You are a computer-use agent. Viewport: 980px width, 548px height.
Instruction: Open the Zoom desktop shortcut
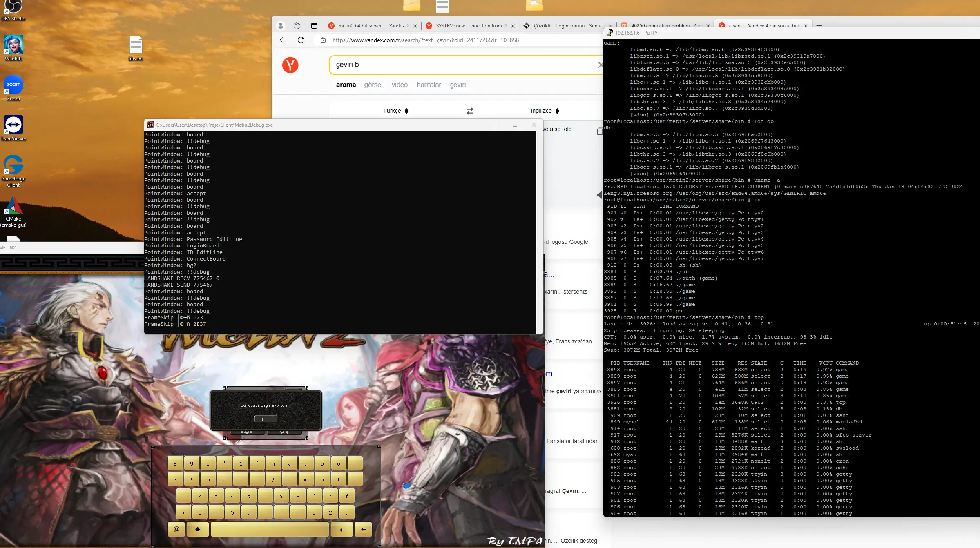[x=13, y=85]
